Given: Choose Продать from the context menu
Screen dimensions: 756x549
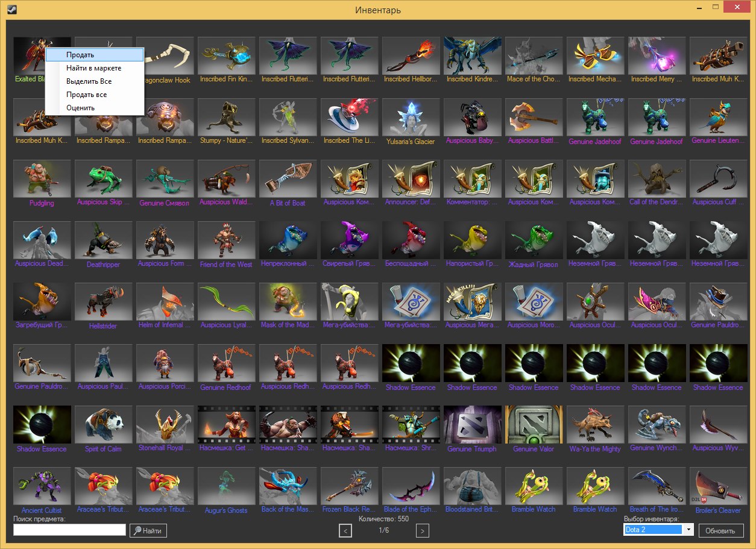Looking at the screenshot, I should (95, 55).
